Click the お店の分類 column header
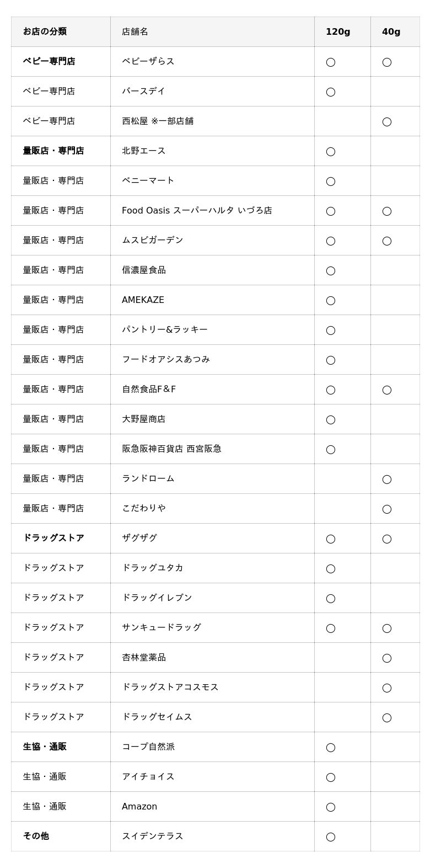 45,31
